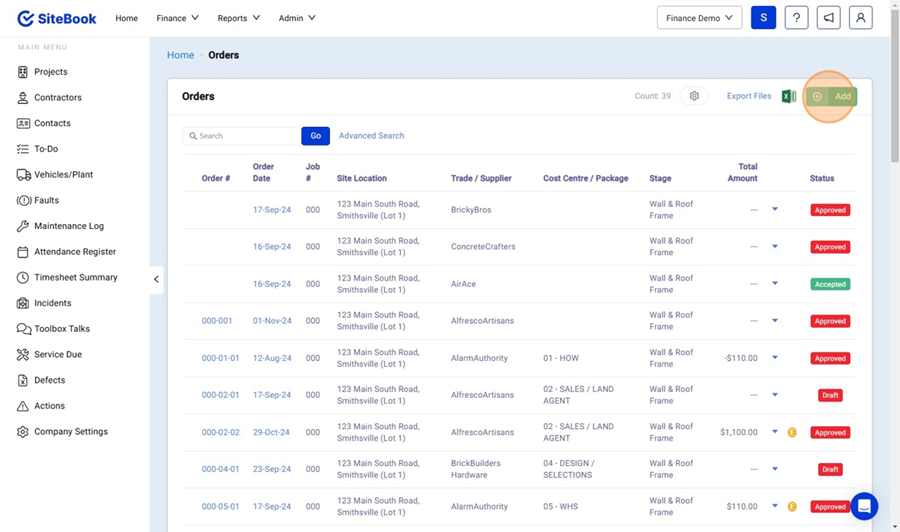
Task: Select Vehicles/Plant in the sidebar
Action: (x=63, y=175)
